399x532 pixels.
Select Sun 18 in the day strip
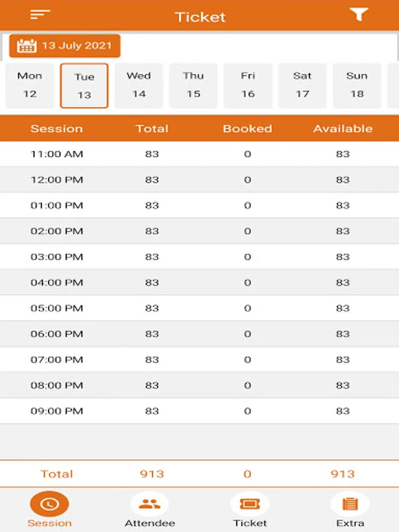(x=357, y=86)
